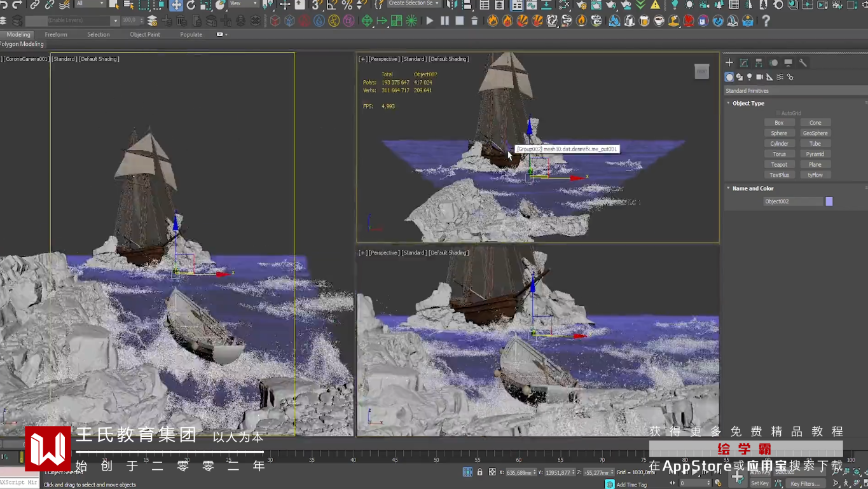
Task: Open Key Filters dialog
Action: point(805,483)
